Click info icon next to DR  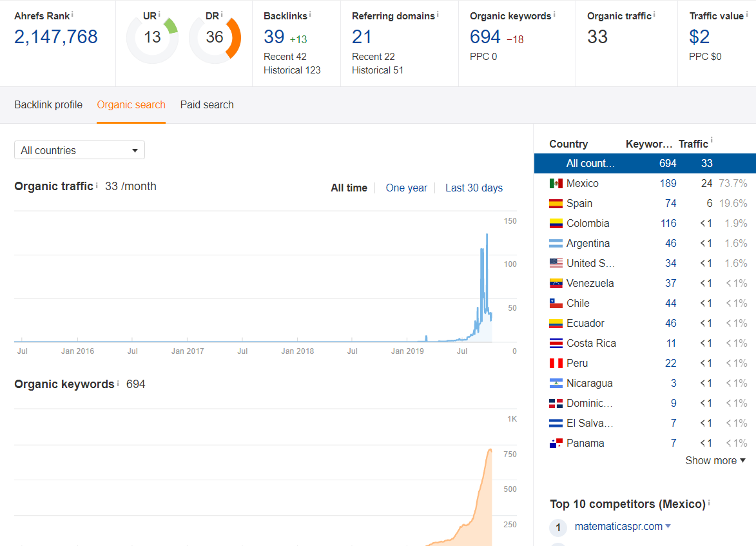point(222,14)
